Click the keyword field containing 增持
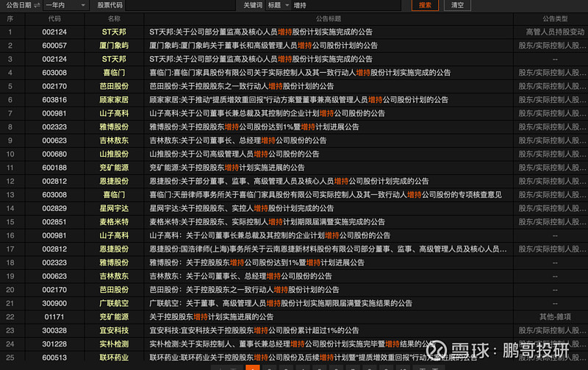 click(345, 5)
